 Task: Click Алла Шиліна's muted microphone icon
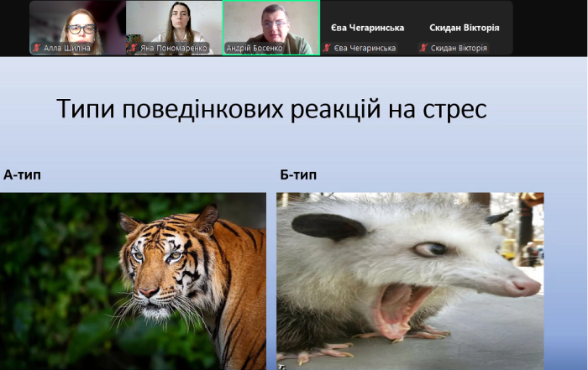36,49
